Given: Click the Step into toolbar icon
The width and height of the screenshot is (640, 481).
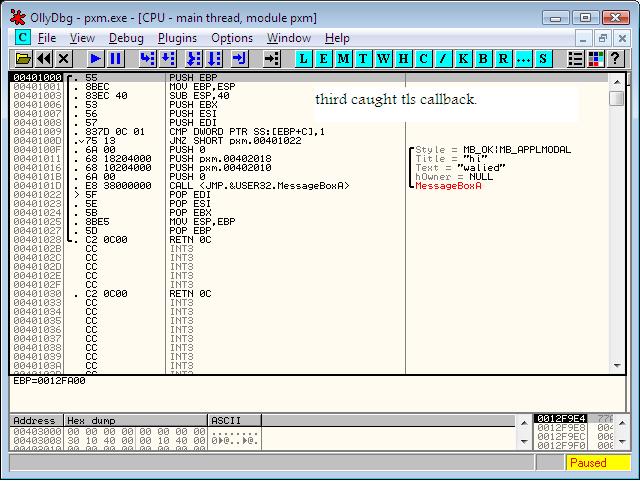Looking at the screenshot, I should tap(147, 59).
